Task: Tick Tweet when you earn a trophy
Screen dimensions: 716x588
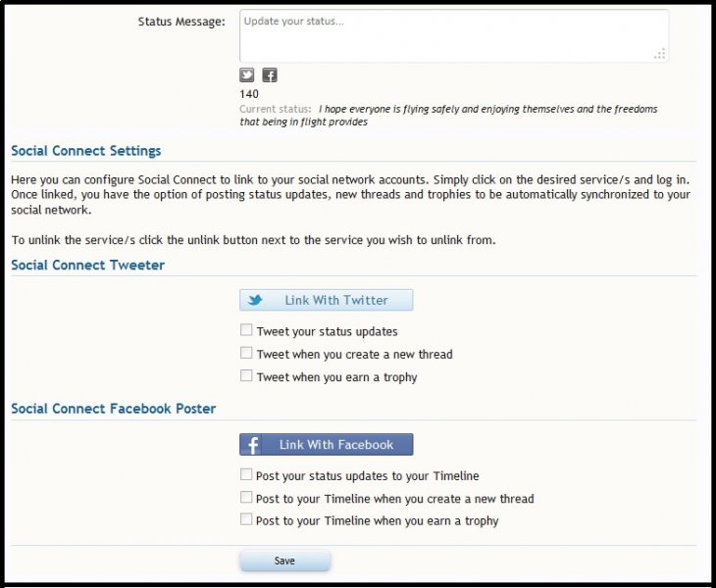Action: 246,375
